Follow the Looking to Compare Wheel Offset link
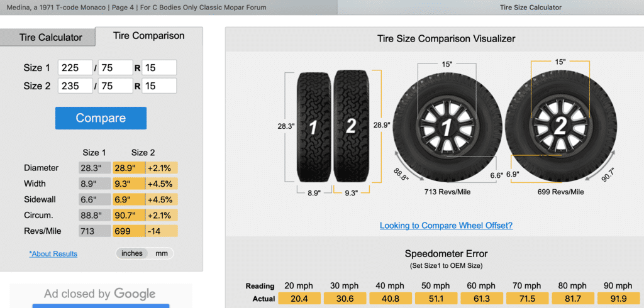The width and height of the screenshot is (644, 308). 446,225
